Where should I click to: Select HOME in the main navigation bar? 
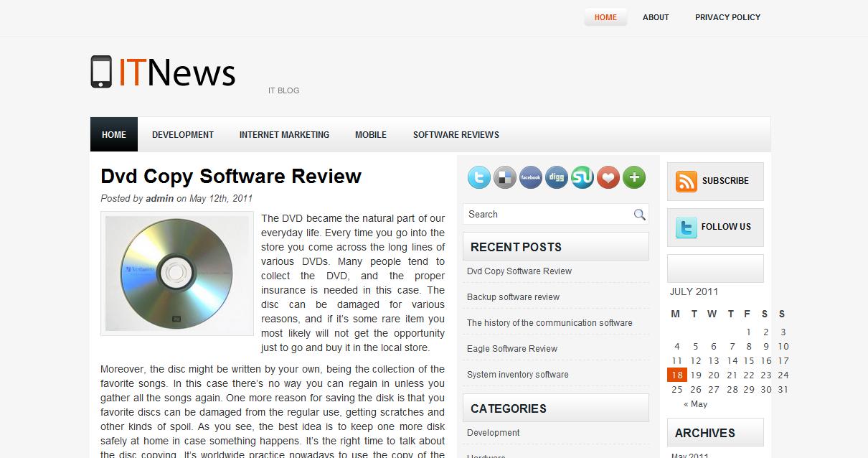[114, 134]
